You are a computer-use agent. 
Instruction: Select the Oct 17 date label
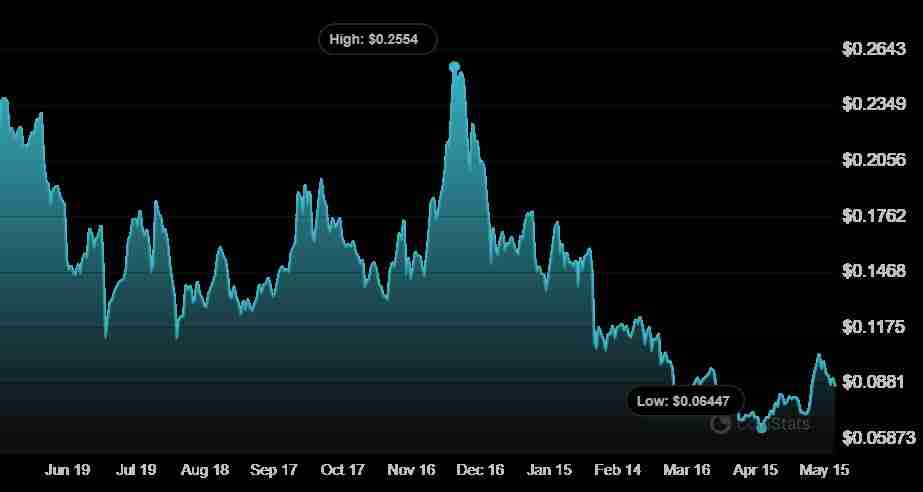pyautogui.click(x=343, y=469)
